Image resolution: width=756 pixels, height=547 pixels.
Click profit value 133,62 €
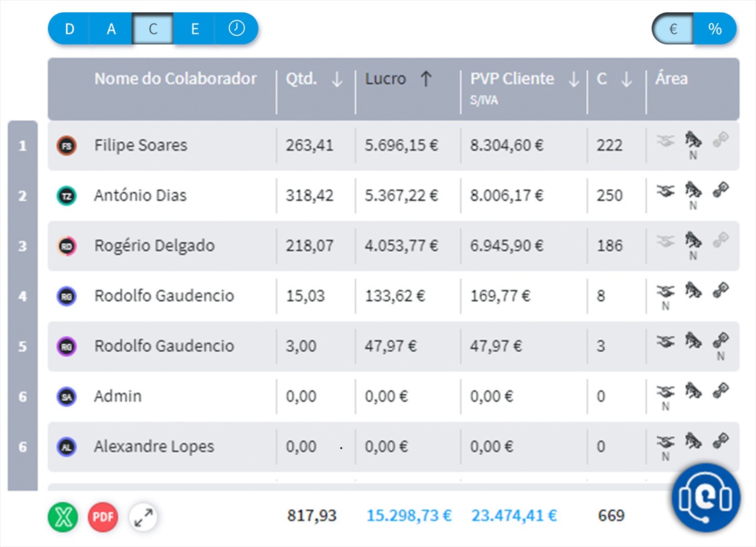tap(395, 296)
